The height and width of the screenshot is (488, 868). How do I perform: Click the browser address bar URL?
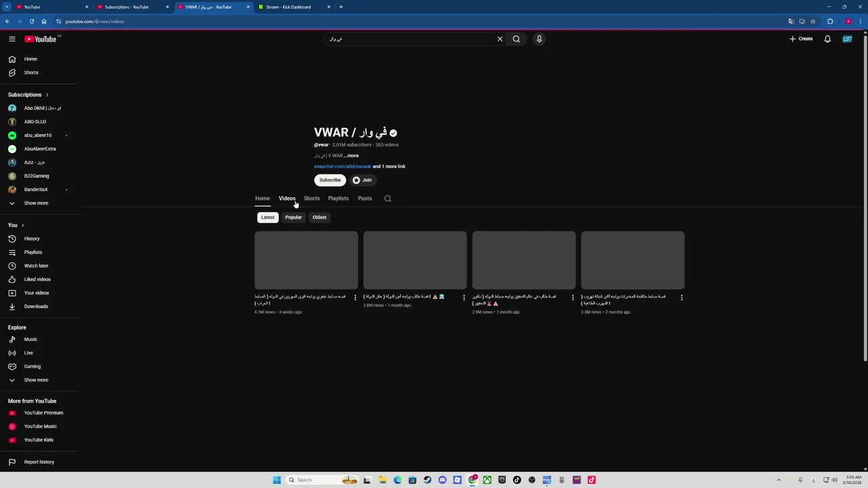tap(95, 21)
